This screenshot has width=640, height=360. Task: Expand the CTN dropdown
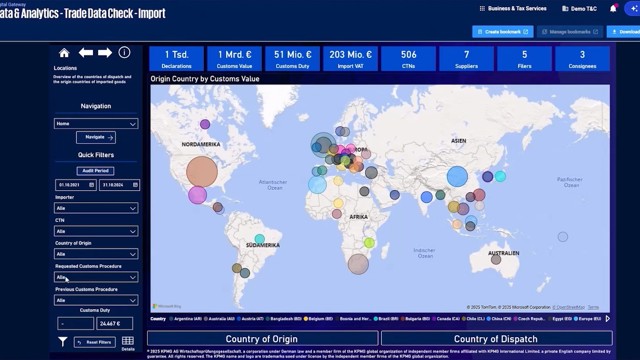point(96,231)
